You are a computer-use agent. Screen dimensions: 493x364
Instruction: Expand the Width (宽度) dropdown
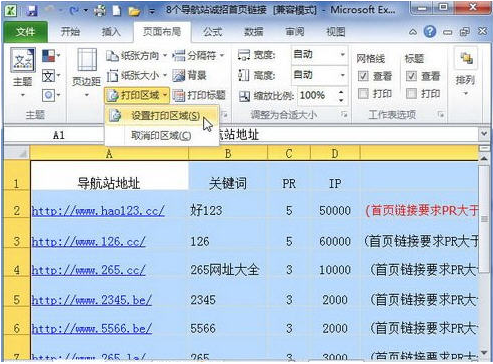(x=342, y=54)
